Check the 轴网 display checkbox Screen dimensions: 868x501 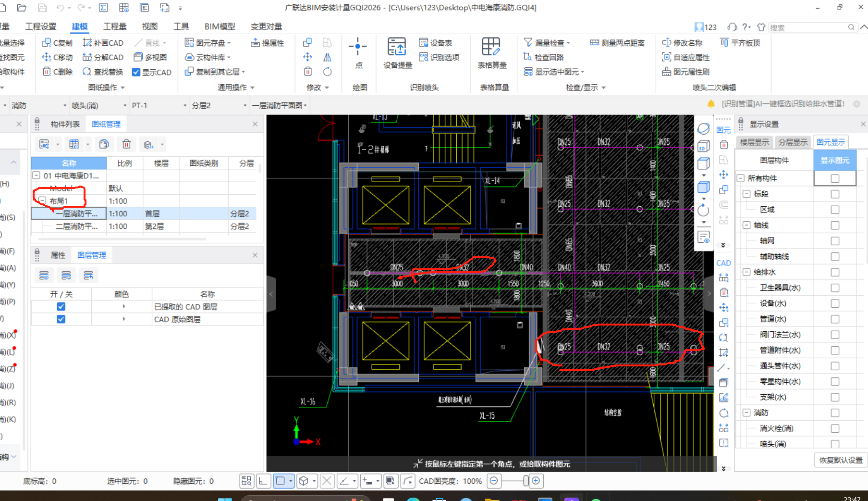tap(835, 241)
